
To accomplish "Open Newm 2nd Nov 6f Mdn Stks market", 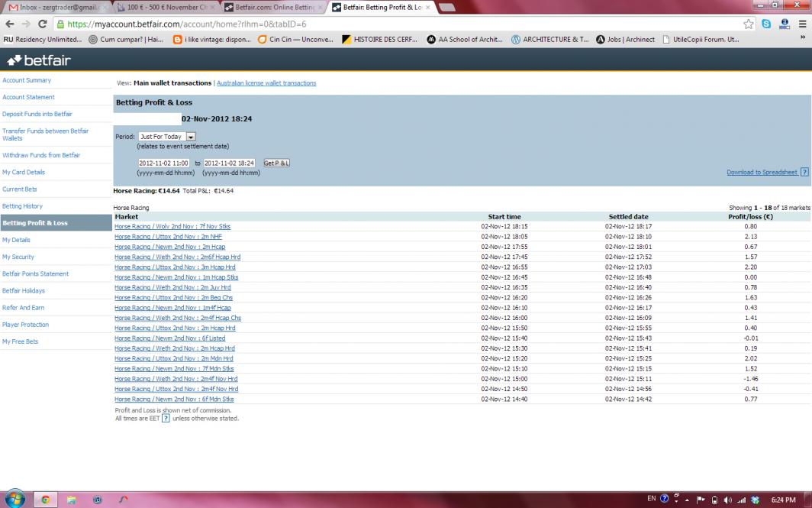I will 174,399.
